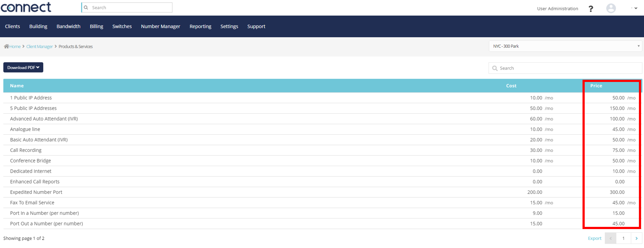This screenshot has height=248, width=644.
Task: Select the Reporting menu item
Action: (x=200, y=27)
